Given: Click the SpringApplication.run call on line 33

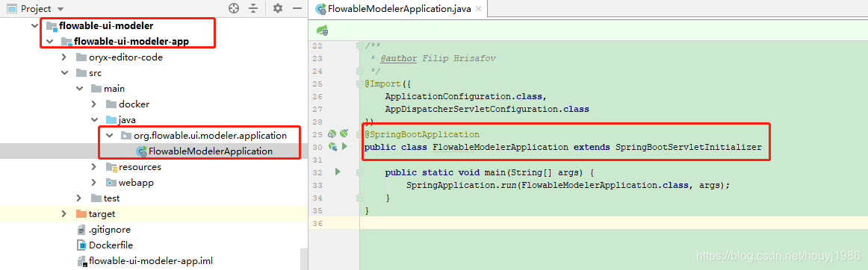Looking at the screenshot, I should tap(568, 186).
